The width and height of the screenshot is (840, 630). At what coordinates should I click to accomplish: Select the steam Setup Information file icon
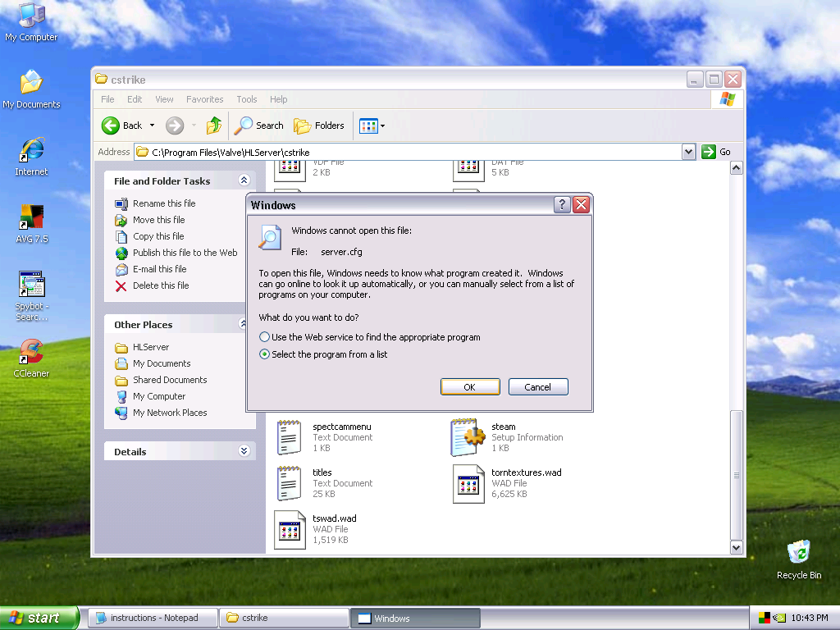468,437
